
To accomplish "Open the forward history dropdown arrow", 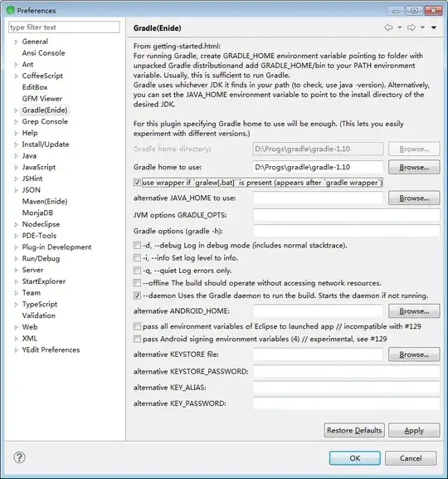I will tap(422, 27).
